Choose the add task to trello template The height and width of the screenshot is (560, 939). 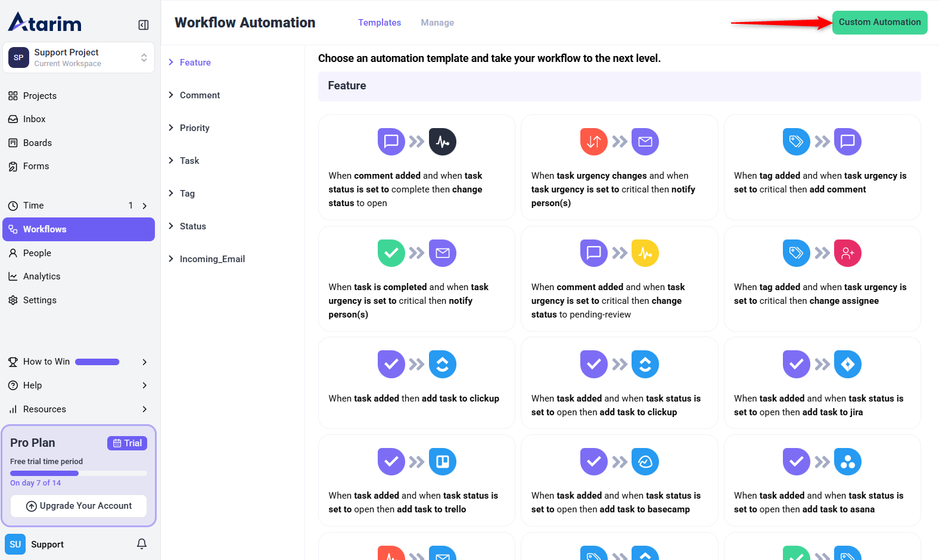coord(416,480)
